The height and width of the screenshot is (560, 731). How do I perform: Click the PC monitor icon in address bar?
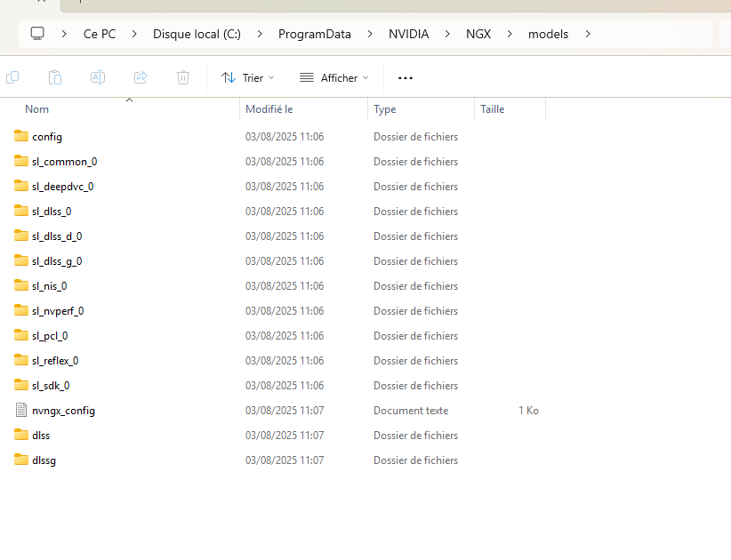(x=37, y=34)
